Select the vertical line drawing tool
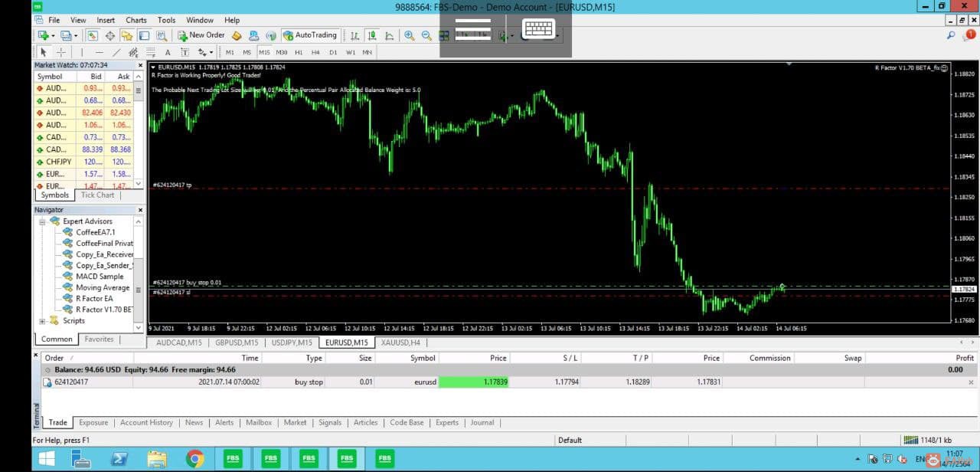 click(81, 52)
